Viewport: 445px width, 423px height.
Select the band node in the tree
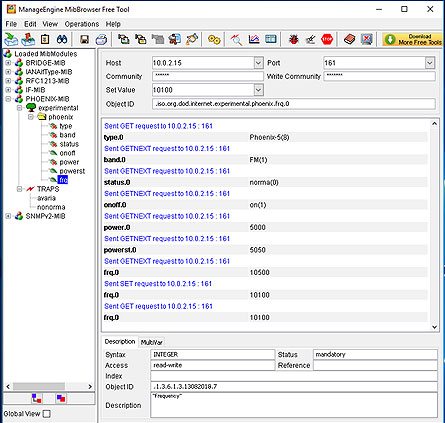point(67,135)
